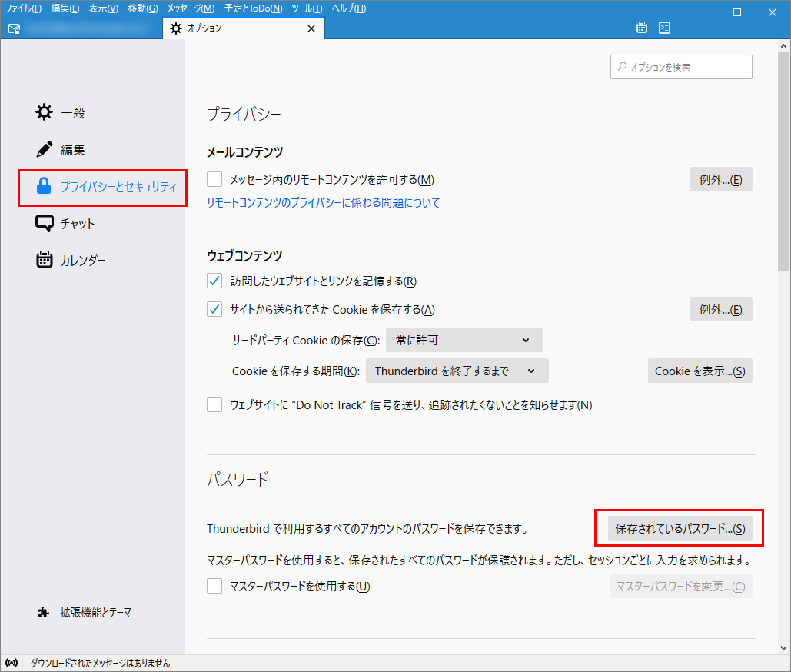
Task: Click the 編集 pencil icon in sidebar
Action: coord(44,149)
